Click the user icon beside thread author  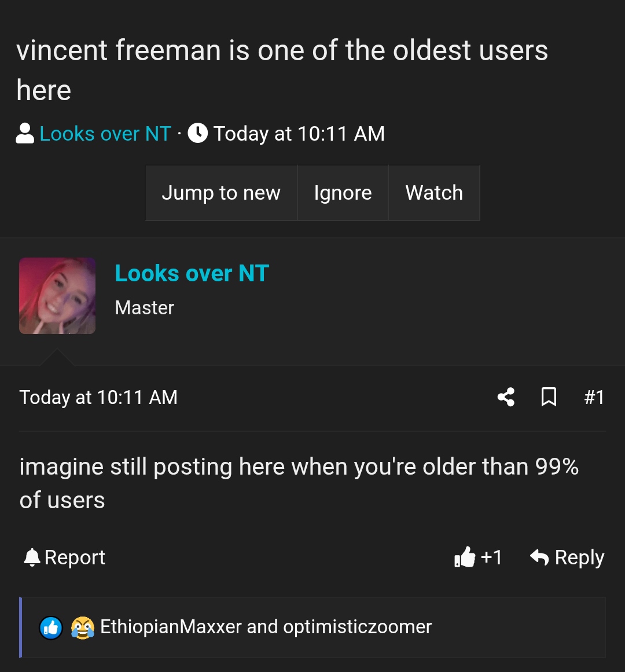pos(25,134)
